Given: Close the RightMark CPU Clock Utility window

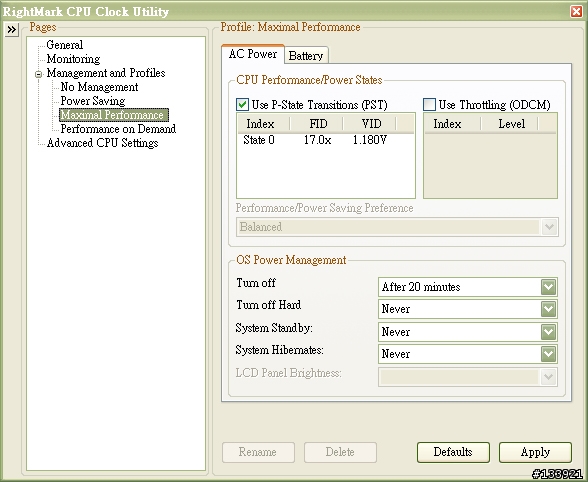Looking at the screenshot, I should pos(576,11).
